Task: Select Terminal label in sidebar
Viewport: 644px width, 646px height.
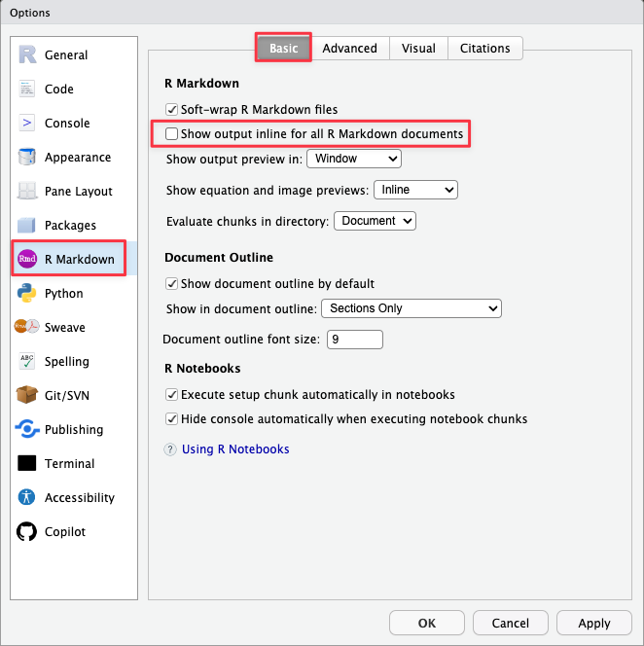Action: [69, 463]
